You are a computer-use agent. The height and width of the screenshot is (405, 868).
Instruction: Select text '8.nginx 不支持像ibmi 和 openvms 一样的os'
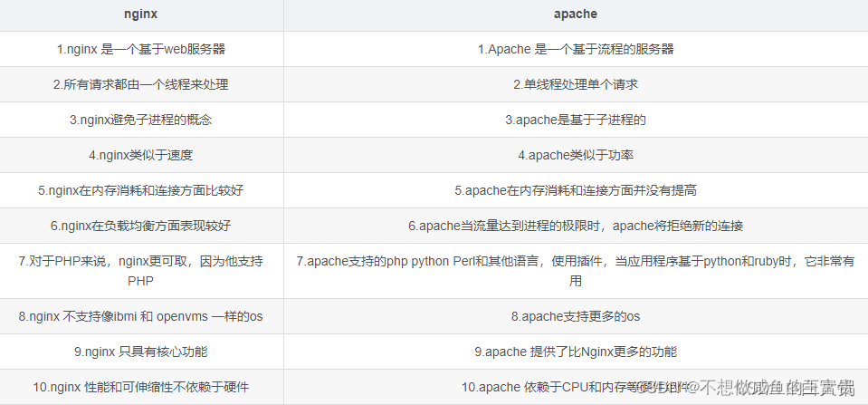(141, 316)
